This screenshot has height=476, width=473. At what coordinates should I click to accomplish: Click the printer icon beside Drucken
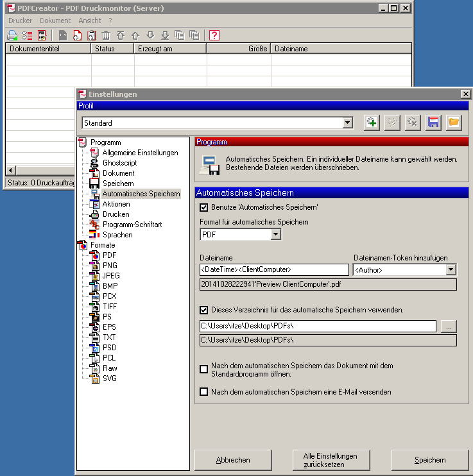point(94,214)
